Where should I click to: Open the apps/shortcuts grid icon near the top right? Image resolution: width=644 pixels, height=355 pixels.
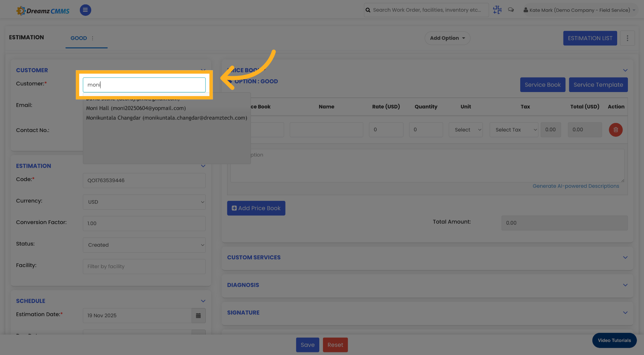(x=497, y=10)
